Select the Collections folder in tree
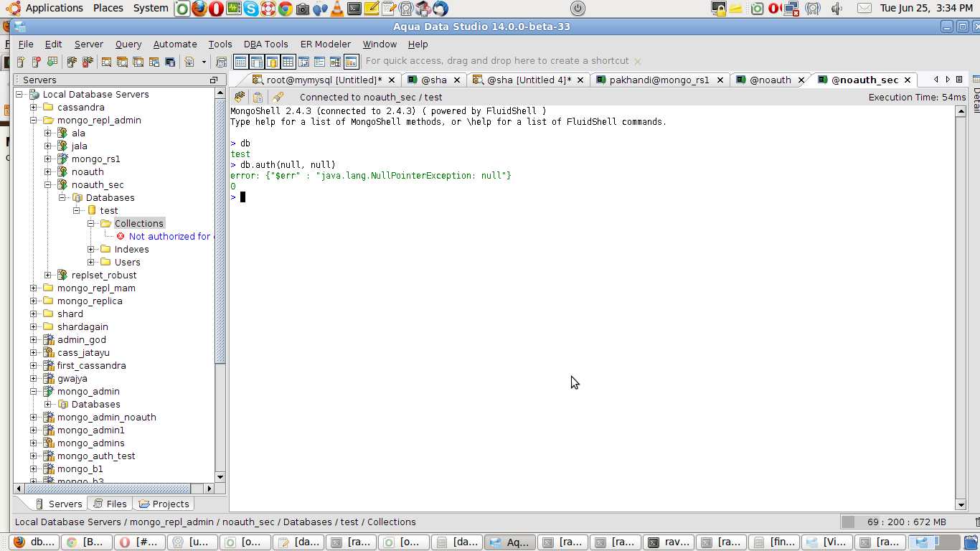The height and width of the screenshot is (551, 980). click(139, 223)
